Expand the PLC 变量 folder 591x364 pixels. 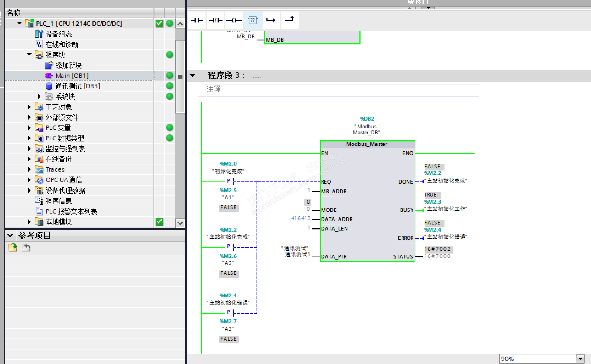[x=29, y=128]
